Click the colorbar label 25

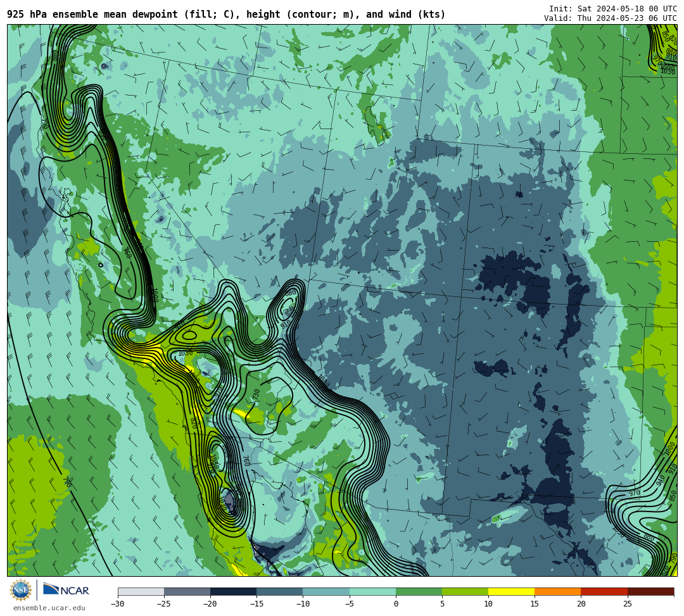(627, 604)
